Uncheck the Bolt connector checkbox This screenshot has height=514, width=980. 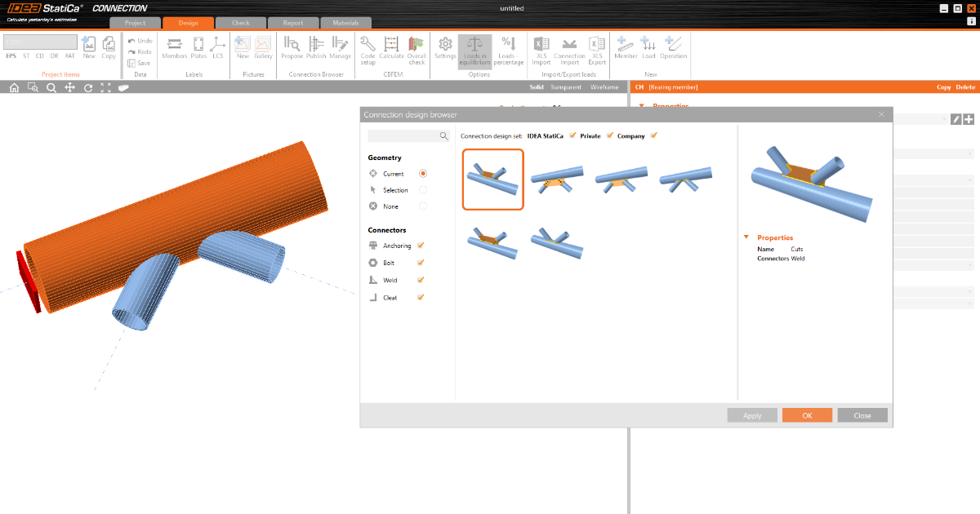click(421, 263)
